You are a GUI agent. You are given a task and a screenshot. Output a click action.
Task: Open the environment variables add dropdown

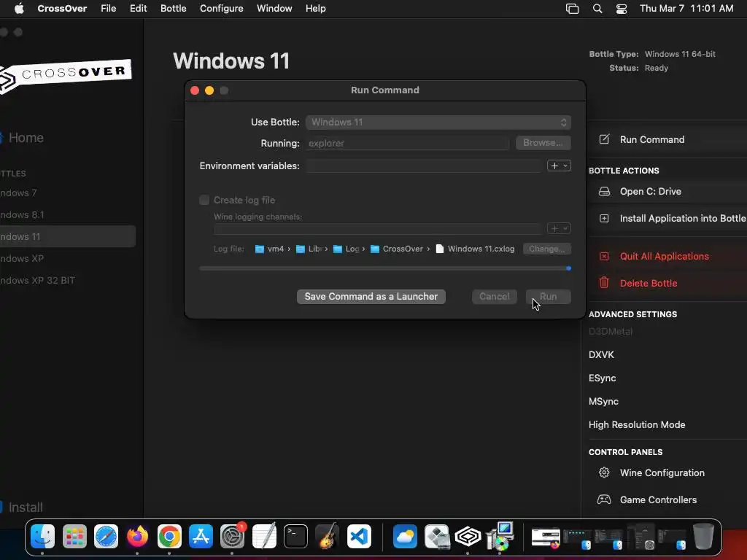pos(559,166)
